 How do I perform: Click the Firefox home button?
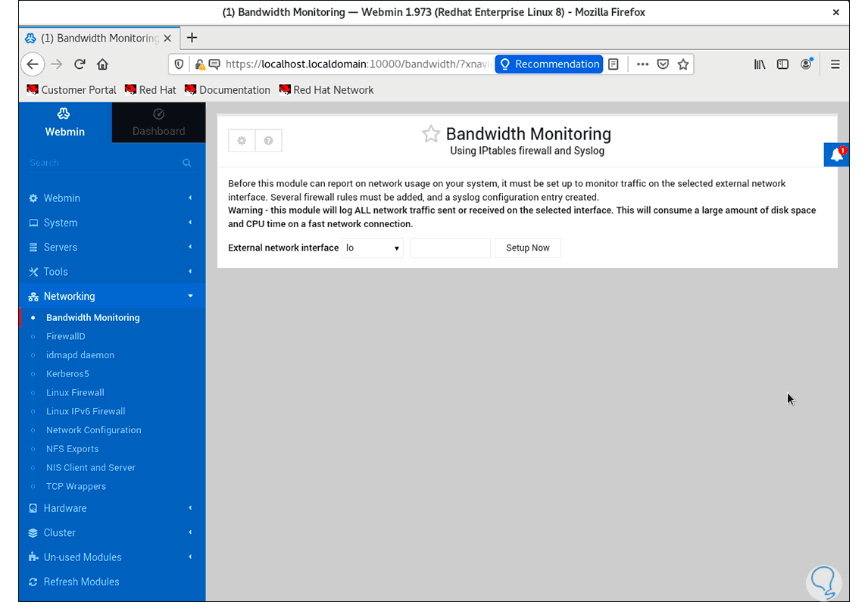tap(102, 64)
